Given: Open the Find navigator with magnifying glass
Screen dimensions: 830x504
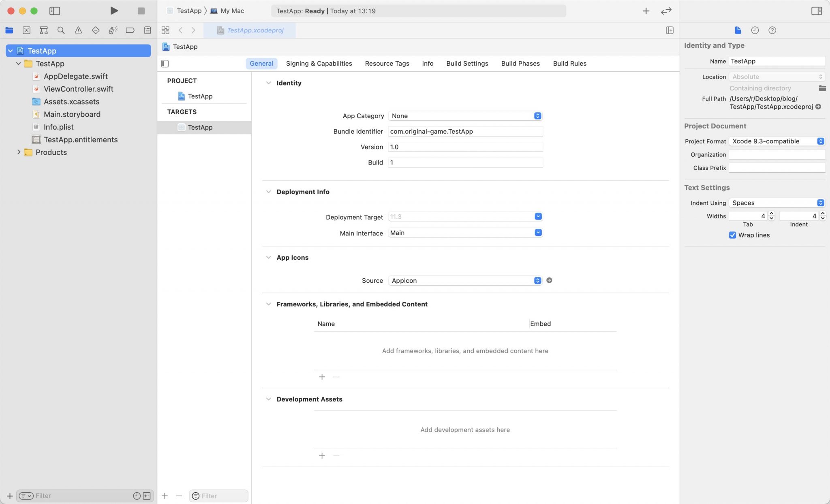Looking at the screenshot, I should coord(61,30).
